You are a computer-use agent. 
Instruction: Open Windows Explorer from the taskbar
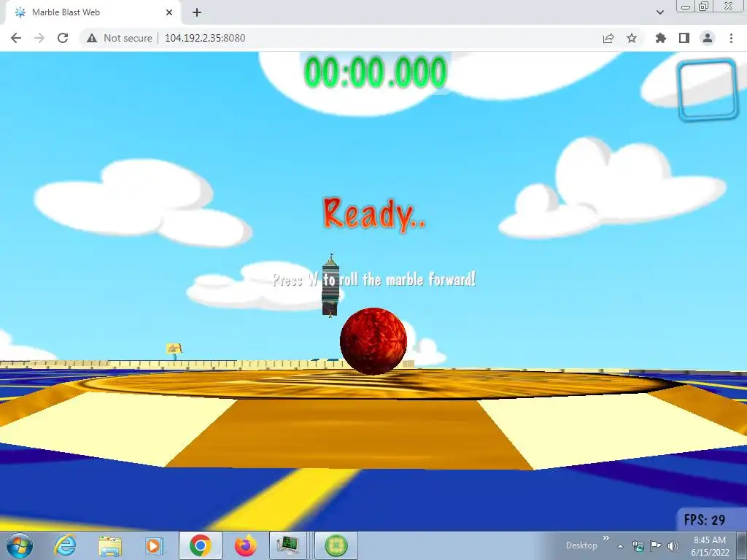pyautogui.click(x=110, y=545)
